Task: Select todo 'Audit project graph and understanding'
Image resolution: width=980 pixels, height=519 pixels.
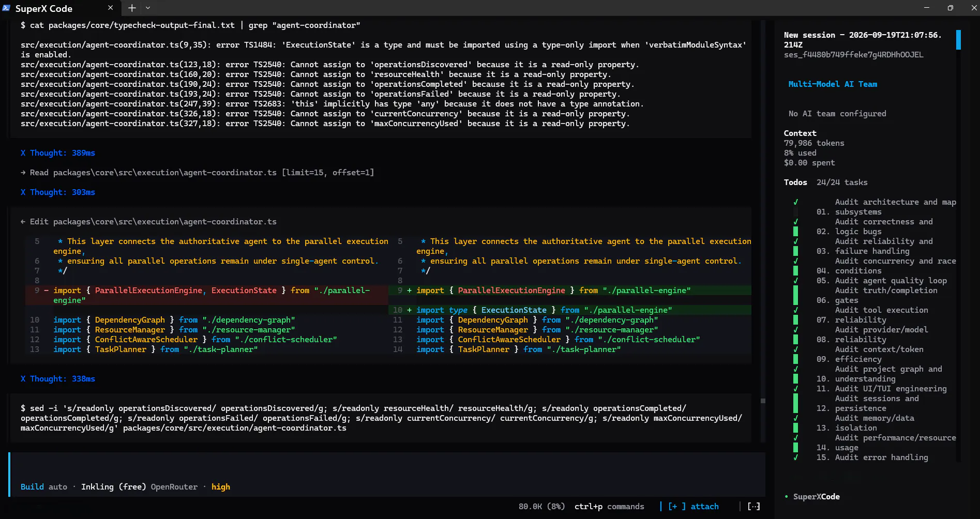Action: 880,374
